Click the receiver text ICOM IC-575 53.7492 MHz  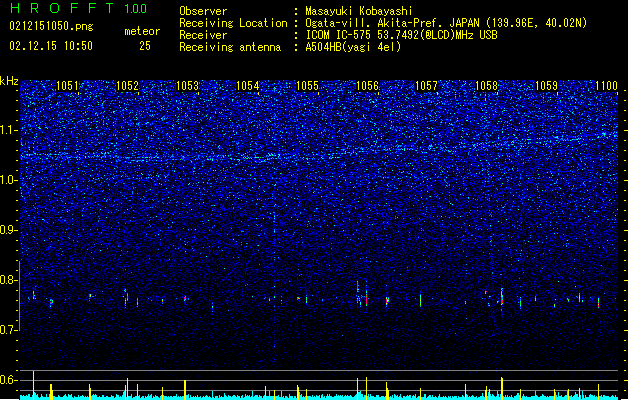pyautogui.click(x=401, y=35)
